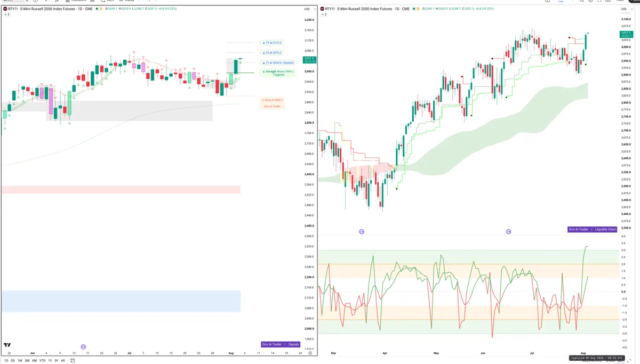This screenshot has width=640, height=364.
Task: Select the 1D range tab
Action: tap(6, 360)
